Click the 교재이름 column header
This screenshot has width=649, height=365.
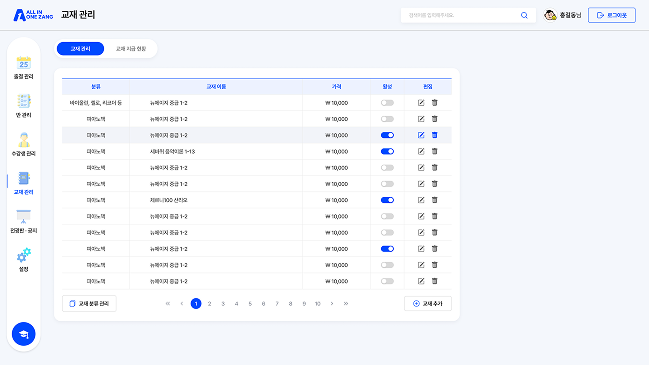(216, 87)
